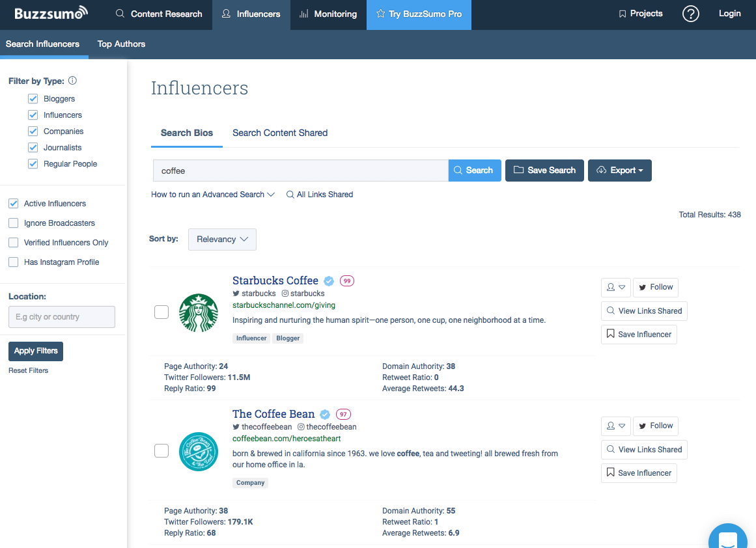Image resolution: width=756 pixels, height=548 pixels.
Task: Open the chat widget bubble
Action: (x=727, y=537)
